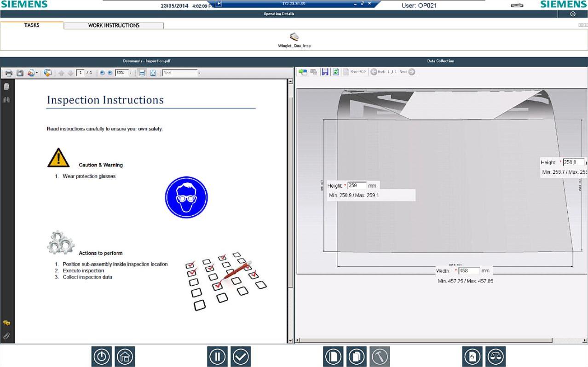Save collected data with blue floppy icon

325,72
